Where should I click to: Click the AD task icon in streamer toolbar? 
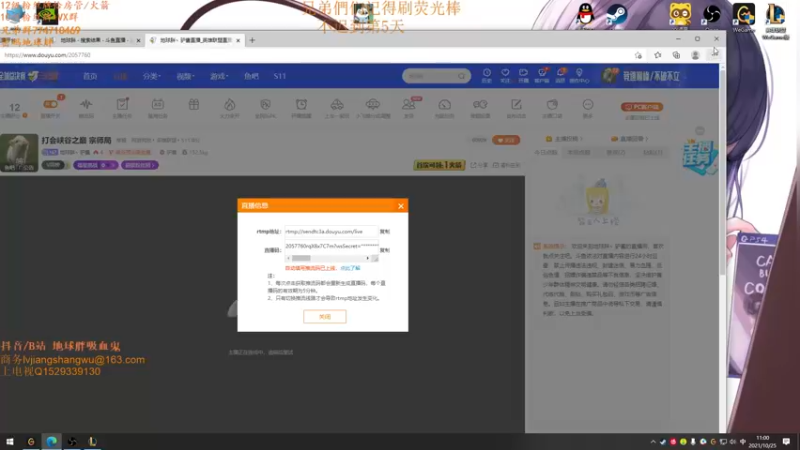click(158, 104)
